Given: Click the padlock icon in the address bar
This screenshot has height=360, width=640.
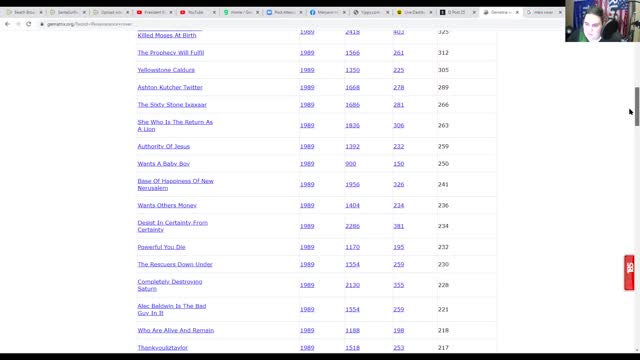Looking at the screenshot, I should pos(42,24).
